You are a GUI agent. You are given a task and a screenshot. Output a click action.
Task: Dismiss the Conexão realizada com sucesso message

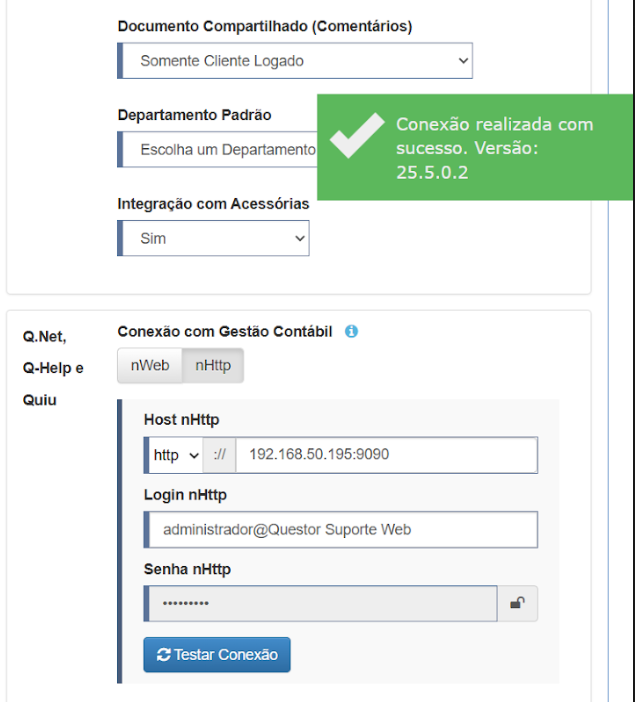[476, 147]
